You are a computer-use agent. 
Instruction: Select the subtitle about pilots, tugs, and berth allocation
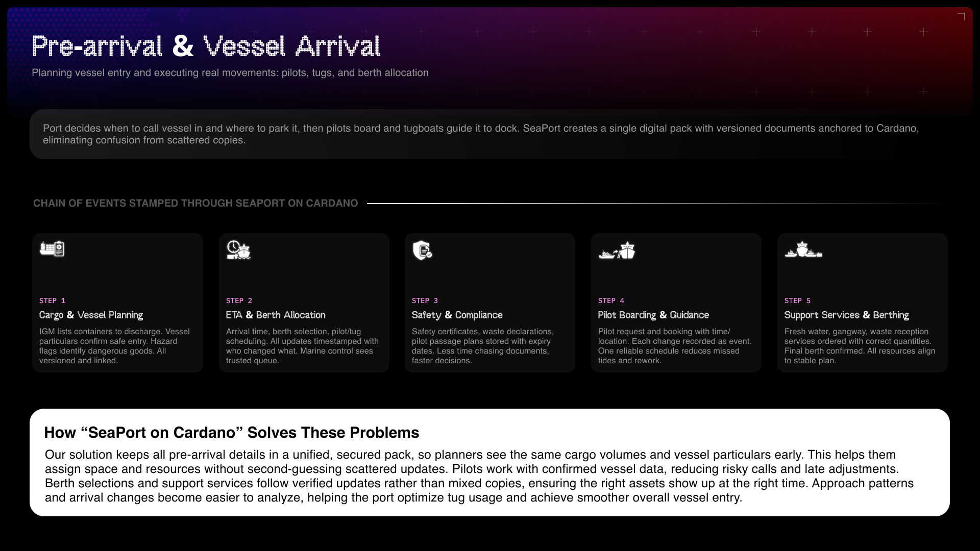pyautogui.click(x=230, y=73)
